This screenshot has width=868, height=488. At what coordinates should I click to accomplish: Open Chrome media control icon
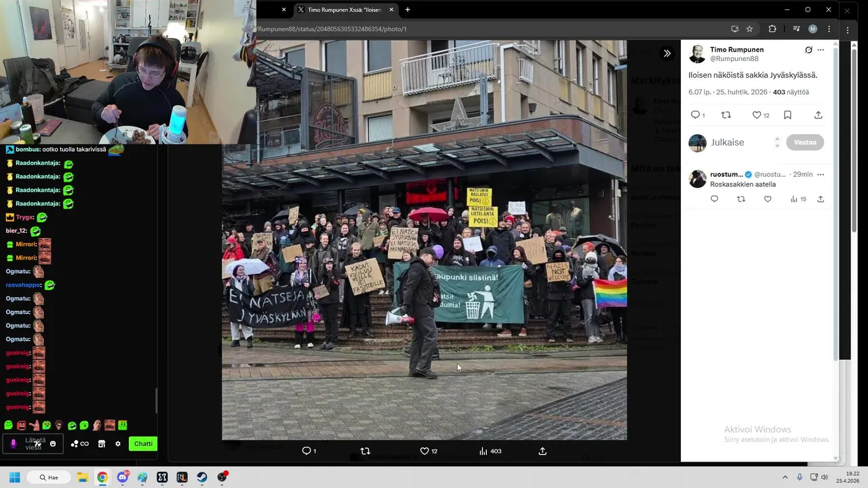click(x=797, y=29)
